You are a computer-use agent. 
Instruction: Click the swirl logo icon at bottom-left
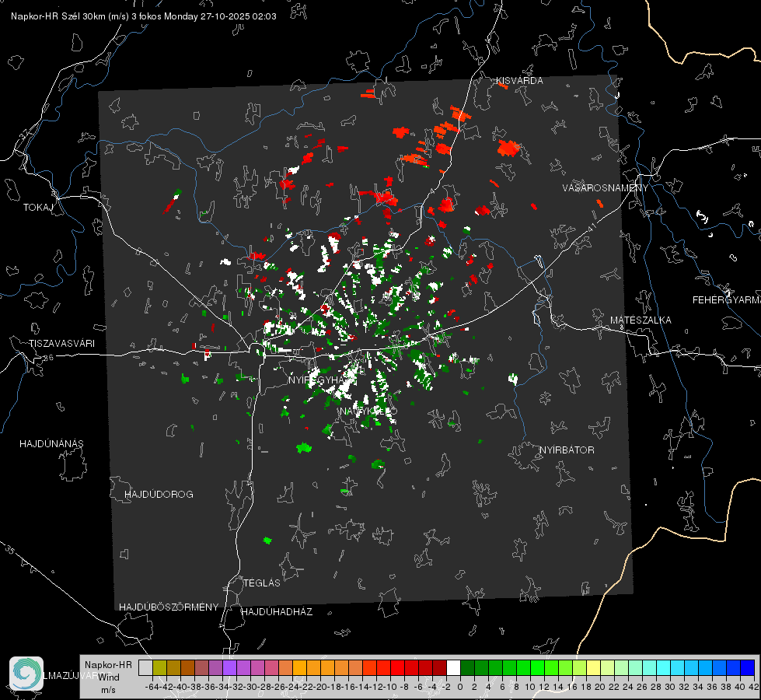pyautogui.click(x=26, y=674)
